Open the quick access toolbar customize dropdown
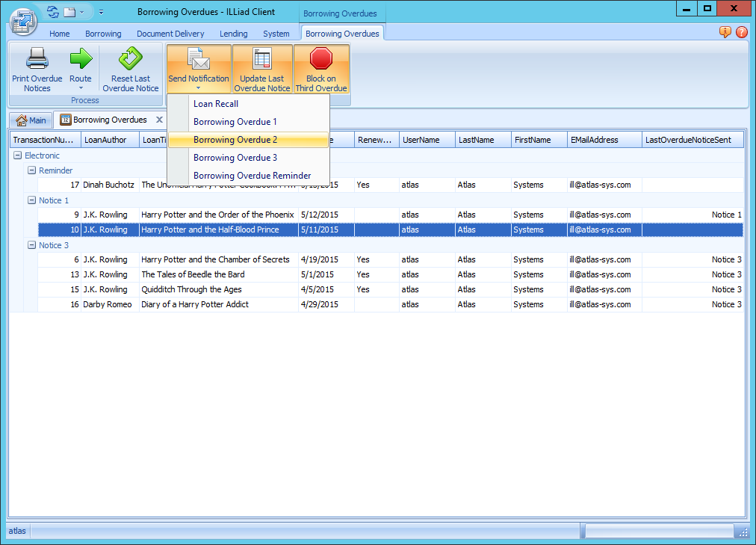This screenshot has width=756, height=545. pyautogui.click(x=100, y=11)
